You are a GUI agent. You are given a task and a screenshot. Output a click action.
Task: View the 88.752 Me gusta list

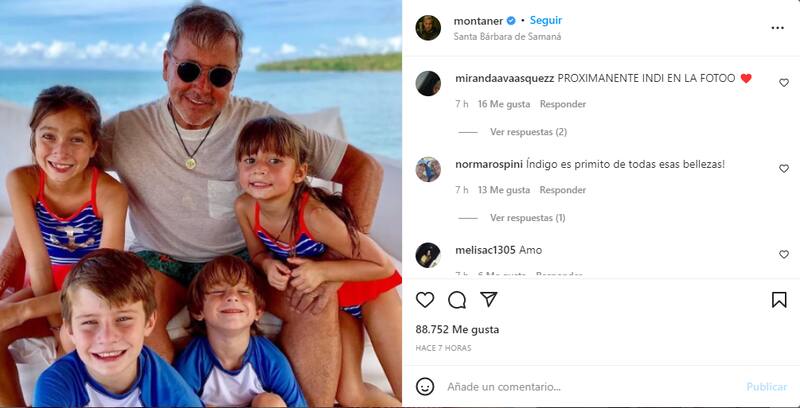457,329
